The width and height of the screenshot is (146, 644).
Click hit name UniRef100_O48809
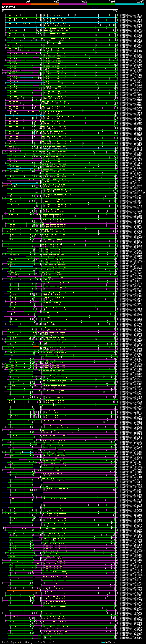pyautogui.click(x=131, y=226)
